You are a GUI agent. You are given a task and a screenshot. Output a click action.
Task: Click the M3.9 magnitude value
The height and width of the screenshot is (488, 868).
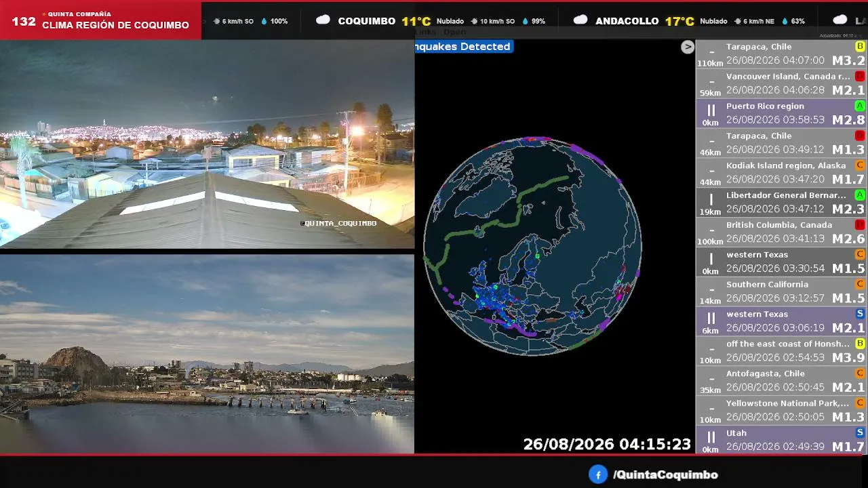[x=848, y=358]
